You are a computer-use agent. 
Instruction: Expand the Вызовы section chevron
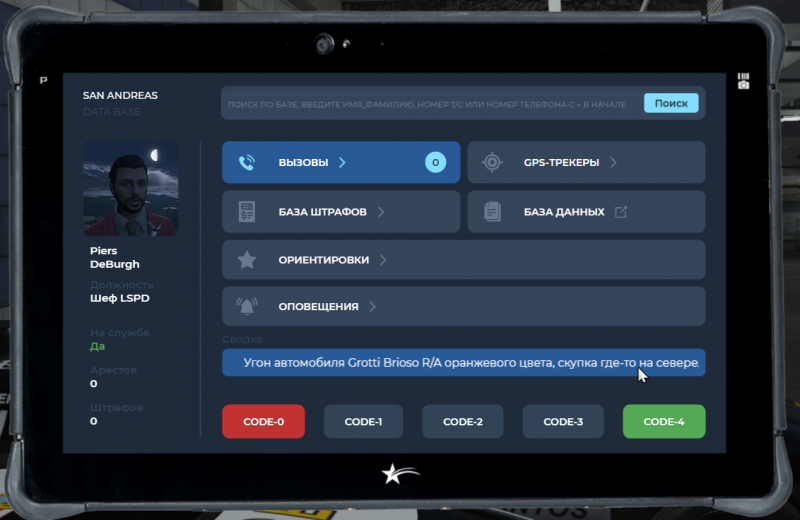tap(342, 162)
